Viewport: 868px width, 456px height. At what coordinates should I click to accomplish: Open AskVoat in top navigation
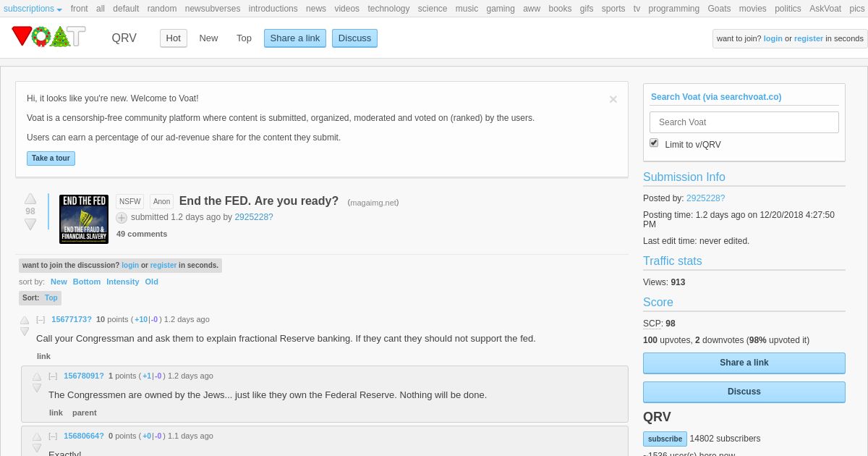click(825, 9)
